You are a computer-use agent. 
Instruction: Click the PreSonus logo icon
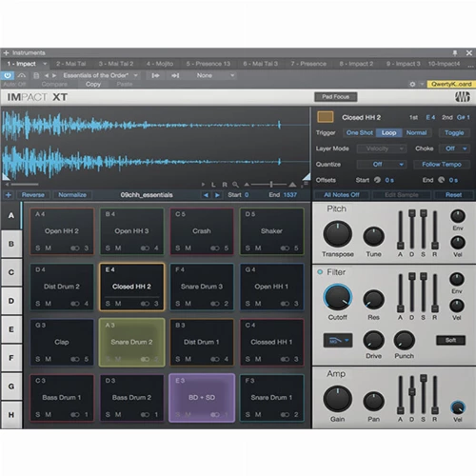tap(463, 97)
